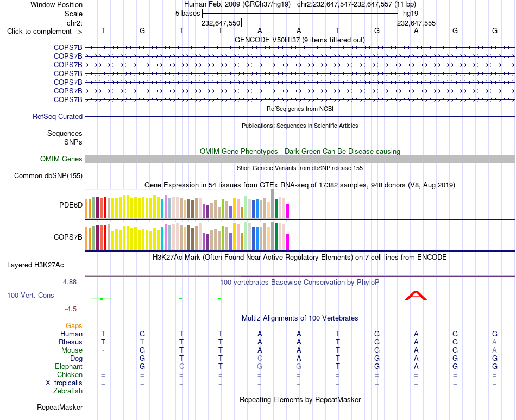Viewport: 516px width, 420px height.
Task: Open Repeating Elements by RepeatMasker title
Action: (300, 399)
